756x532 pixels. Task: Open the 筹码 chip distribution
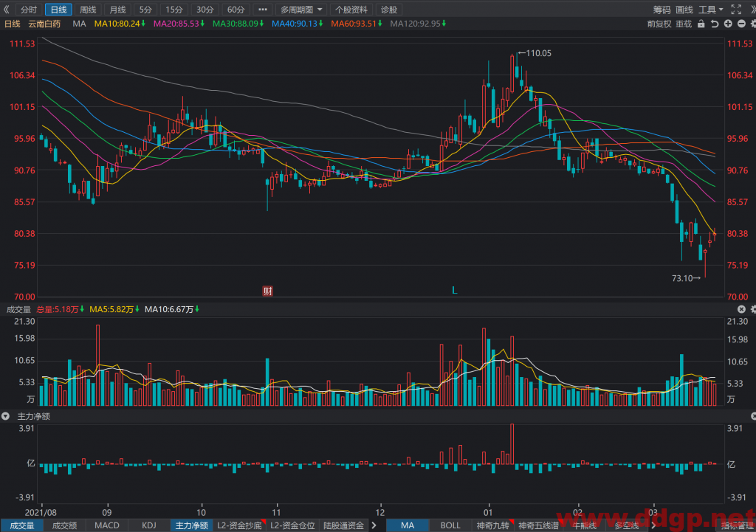click(661, 9)
